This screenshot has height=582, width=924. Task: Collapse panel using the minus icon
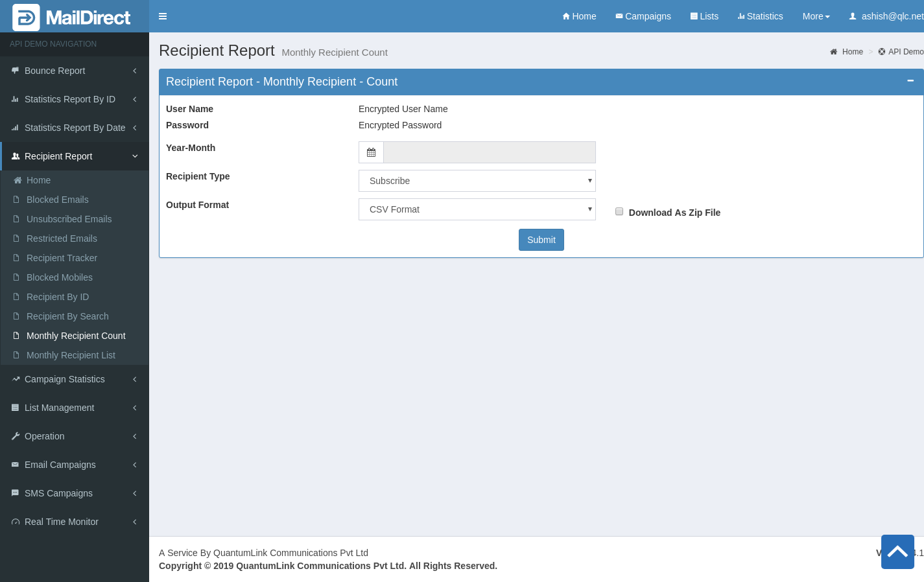click(x=910, y=81)
